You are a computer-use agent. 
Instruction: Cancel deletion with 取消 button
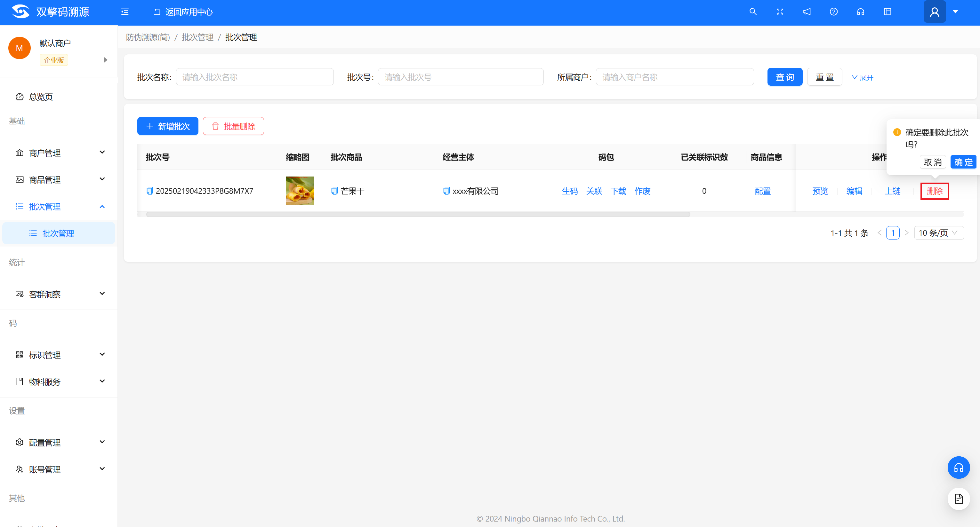[x=932, y=162]
